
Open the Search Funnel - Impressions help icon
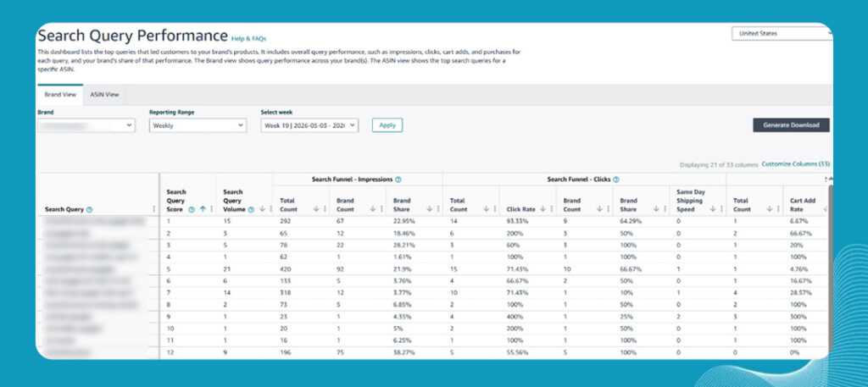[398, 180]
